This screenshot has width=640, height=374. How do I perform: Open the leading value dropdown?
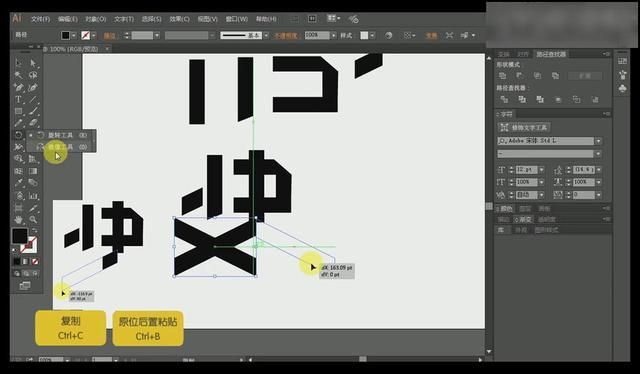pos(599,170)
